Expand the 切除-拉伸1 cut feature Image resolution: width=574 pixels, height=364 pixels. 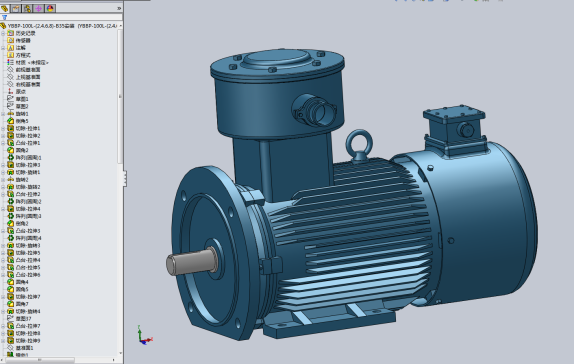[3, 128]
